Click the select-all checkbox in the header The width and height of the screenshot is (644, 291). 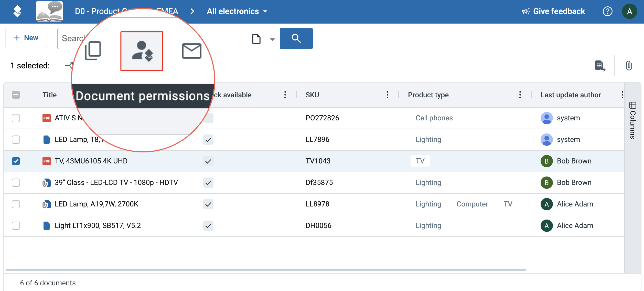click(16, 95)
